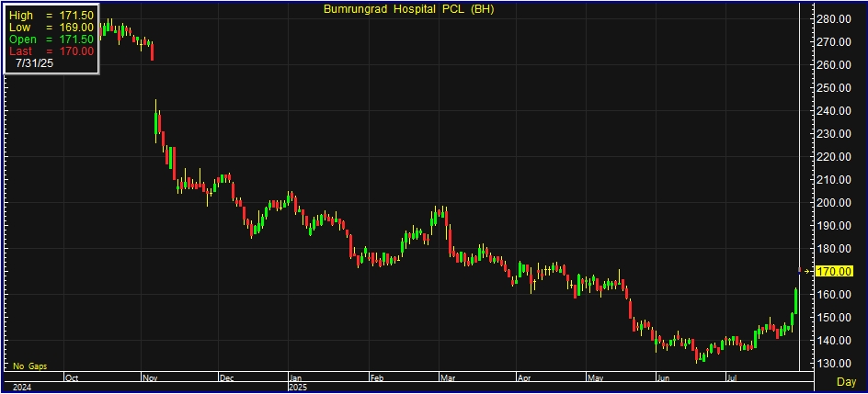Click the 240.00 price axis label

834,111
